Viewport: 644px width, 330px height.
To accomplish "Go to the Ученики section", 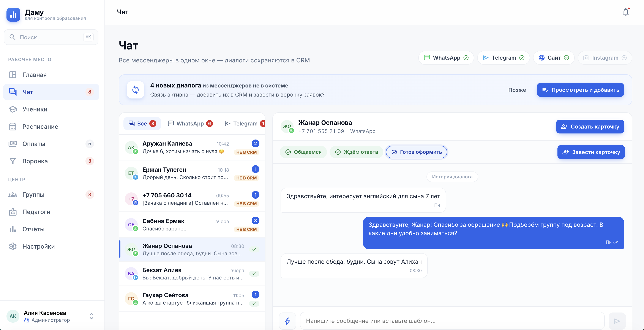I will pyautogui.click(x=51, y=109).
